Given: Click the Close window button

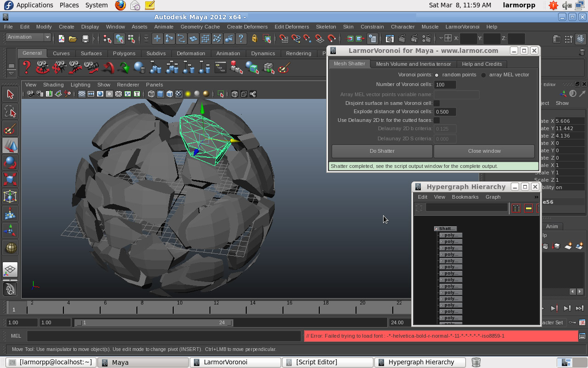Looking at the screenshot, I should point(484,151).
